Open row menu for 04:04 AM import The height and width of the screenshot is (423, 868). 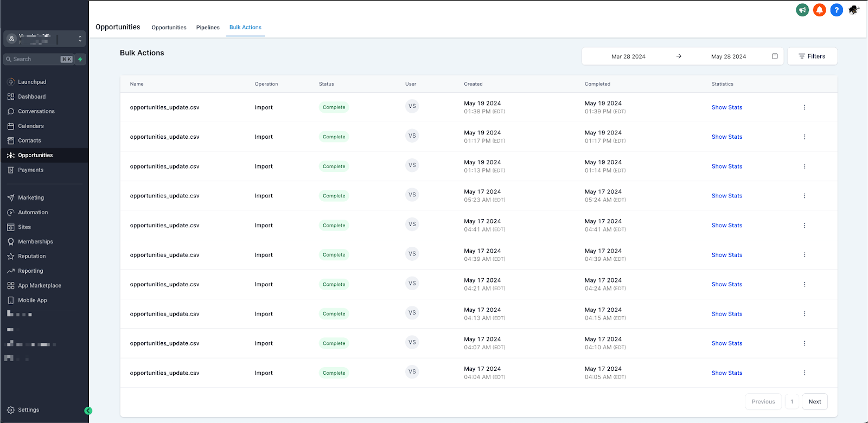pos(805,373)
